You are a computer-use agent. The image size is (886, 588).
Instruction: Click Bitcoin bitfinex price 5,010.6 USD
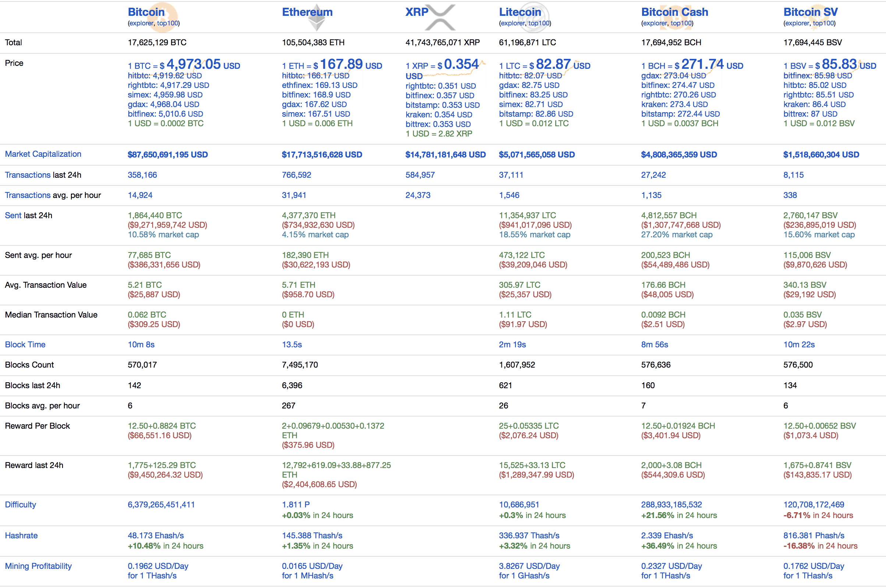tap(165, 114)
